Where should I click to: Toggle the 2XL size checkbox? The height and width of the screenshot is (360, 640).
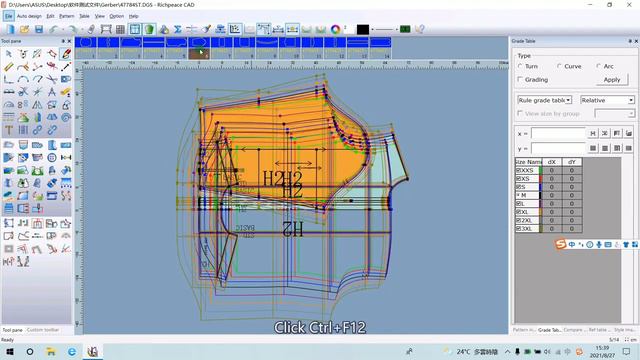[519, 220]
